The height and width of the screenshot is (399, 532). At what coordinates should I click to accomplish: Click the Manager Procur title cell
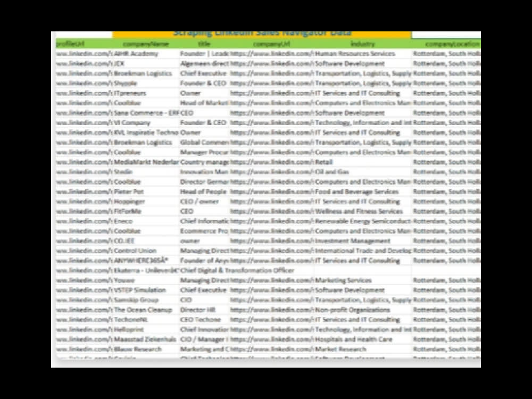tap(205, 152)
